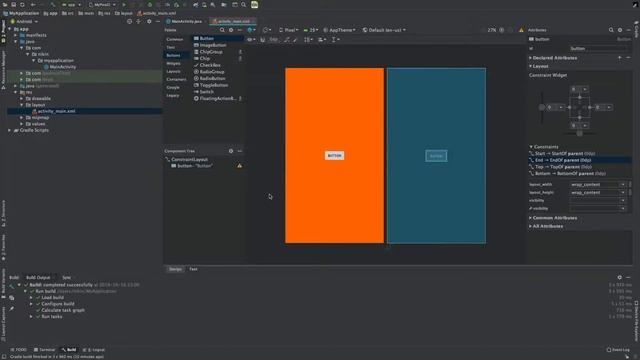Open the search everywhere magnifier in toolbar
This screenshot has width=640, height=360.
pos(244,4)
